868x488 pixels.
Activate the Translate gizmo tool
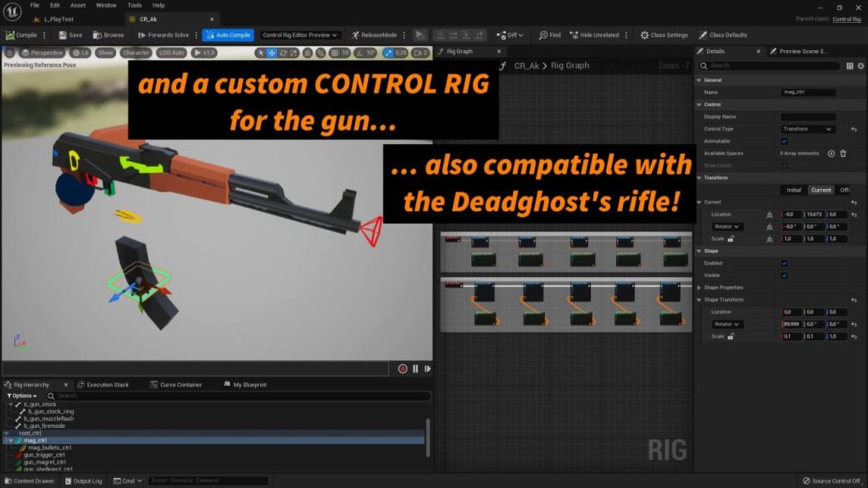click(272, 53)
